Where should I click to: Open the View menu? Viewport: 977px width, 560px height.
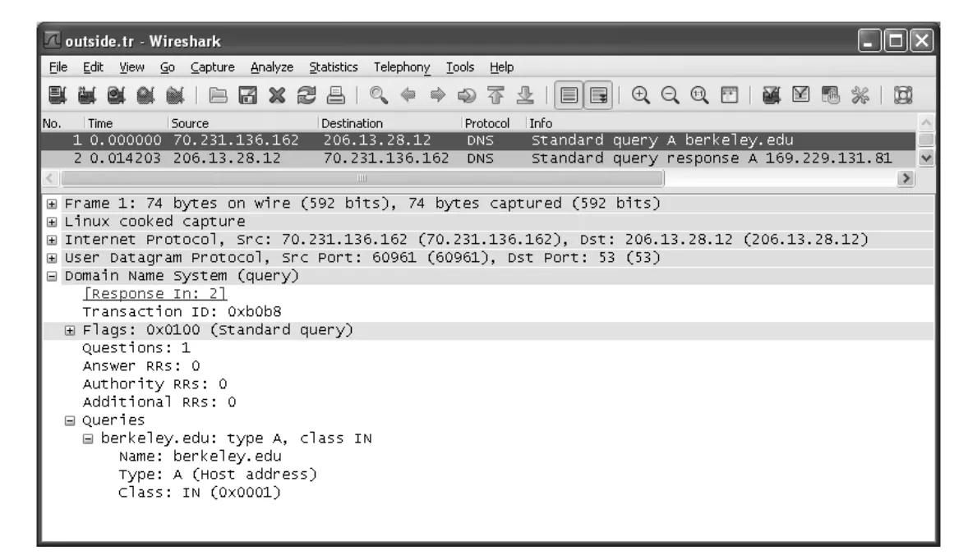[131, 67]
